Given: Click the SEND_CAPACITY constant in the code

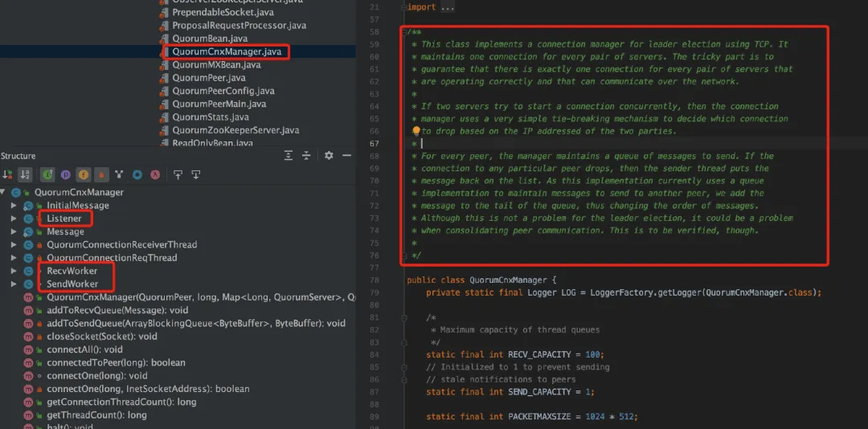Looking at the screenshot, I should point(541,392).
